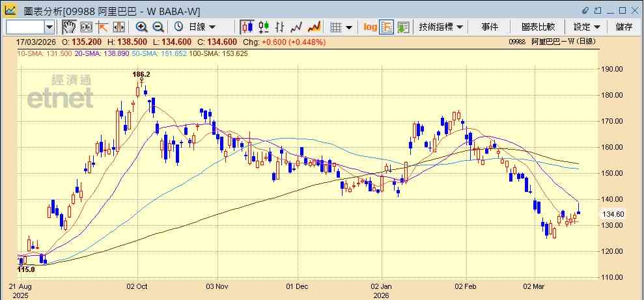
Task: Click the stock code input field
Action: coord(25,27)
